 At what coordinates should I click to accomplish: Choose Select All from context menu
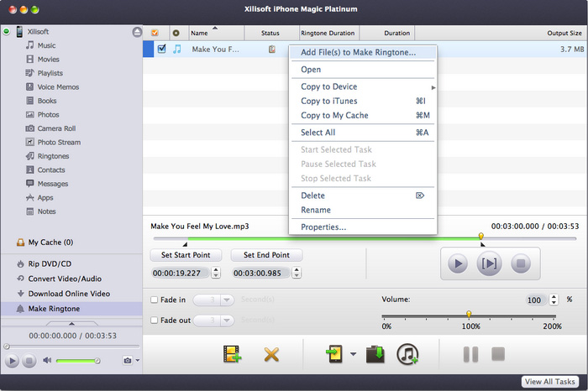[362, 133]
